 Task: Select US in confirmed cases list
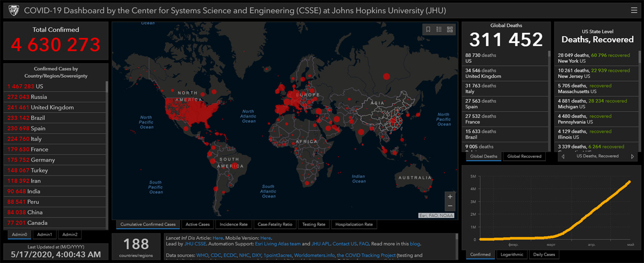point(55,86)
